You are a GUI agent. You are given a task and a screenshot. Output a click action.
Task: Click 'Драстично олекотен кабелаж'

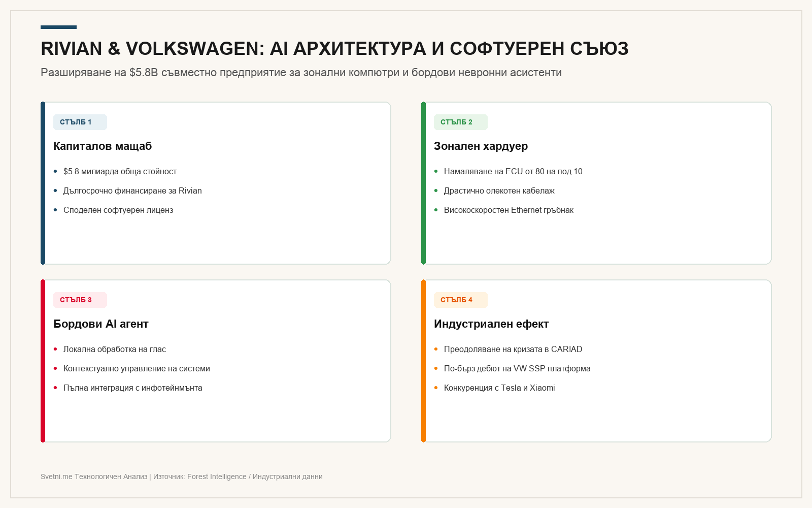click(x=499, y=191)
